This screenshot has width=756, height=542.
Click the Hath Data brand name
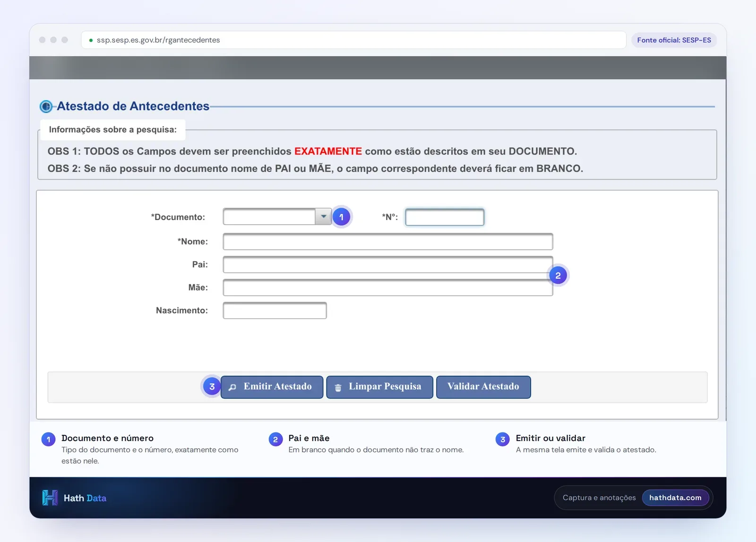click(x=85, y=498)
